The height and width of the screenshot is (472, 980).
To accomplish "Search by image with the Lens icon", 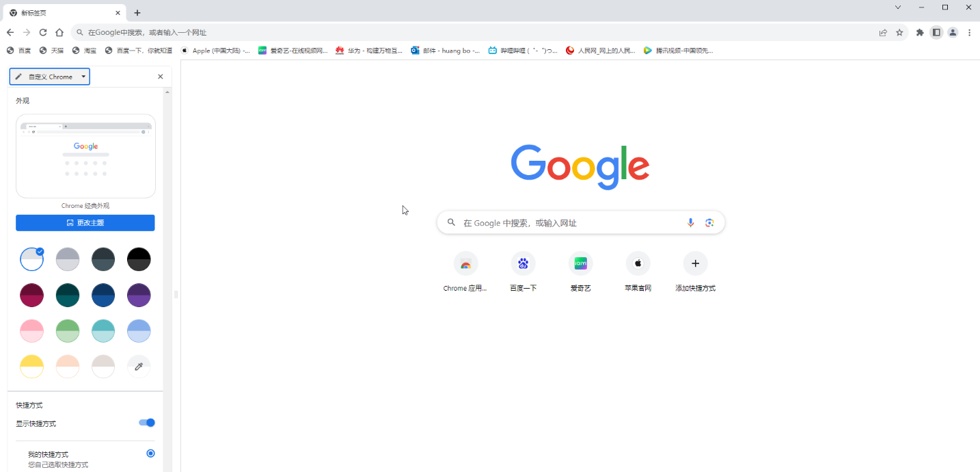I will (x=709, y=222).
